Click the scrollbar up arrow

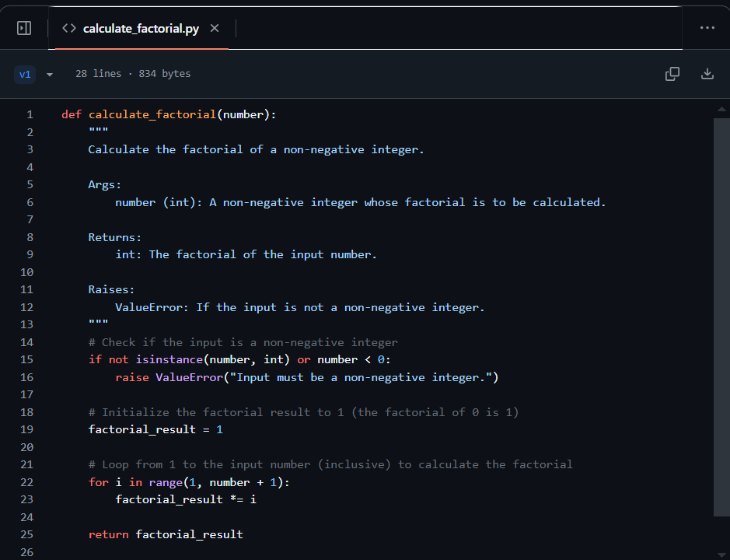pos(721,110)
